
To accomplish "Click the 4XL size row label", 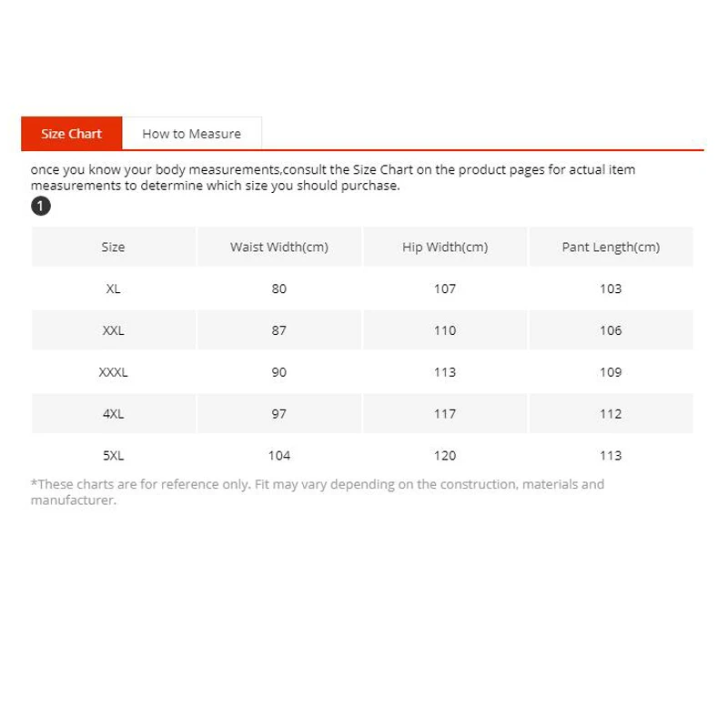I will 113,414.
